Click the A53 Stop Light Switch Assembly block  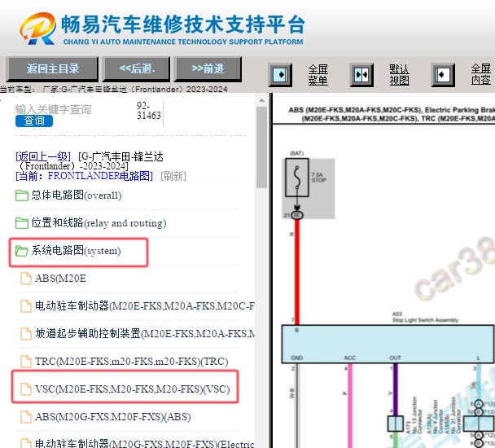pos(388,344)
